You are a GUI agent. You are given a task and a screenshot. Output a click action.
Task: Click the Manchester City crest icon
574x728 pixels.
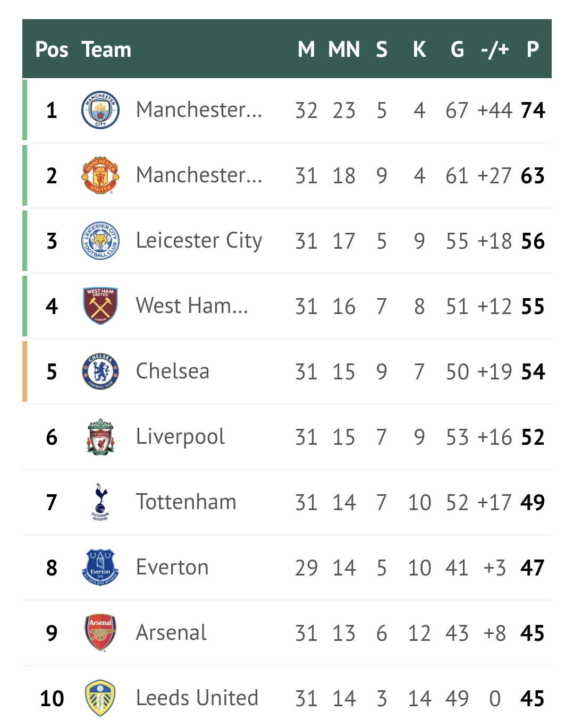tap(100, 110)
